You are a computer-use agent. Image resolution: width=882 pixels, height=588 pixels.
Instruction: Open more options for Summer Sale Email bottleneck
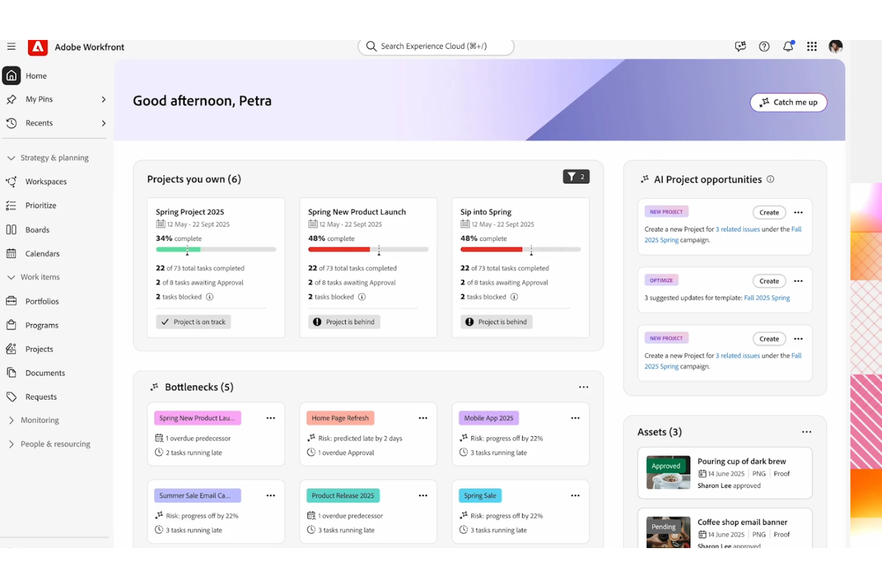[271, 496]
